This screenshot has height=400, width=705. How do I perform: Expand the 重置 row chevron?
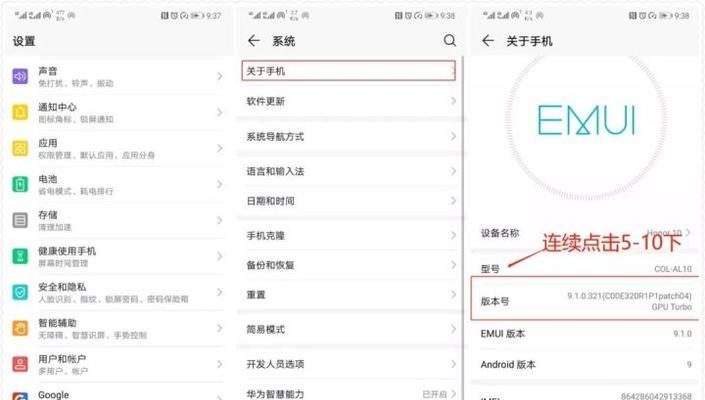coord(453,295)
